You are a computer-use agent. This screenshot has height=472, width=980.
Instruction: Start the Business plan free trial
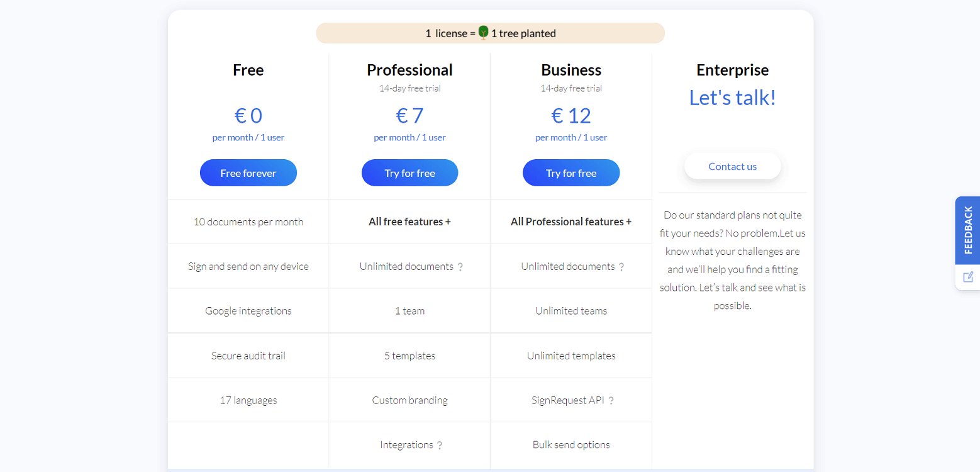pyautogui.click(x=571, y=173)
